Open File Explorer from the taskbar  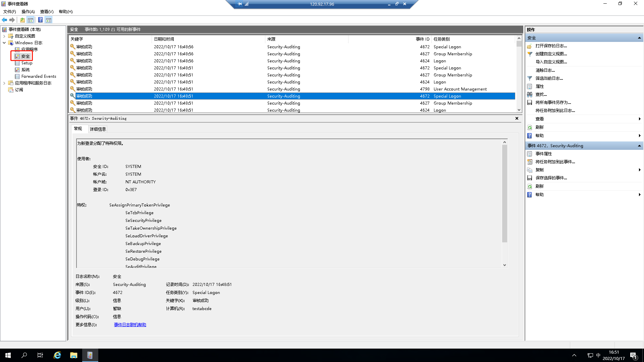point(73,355)
